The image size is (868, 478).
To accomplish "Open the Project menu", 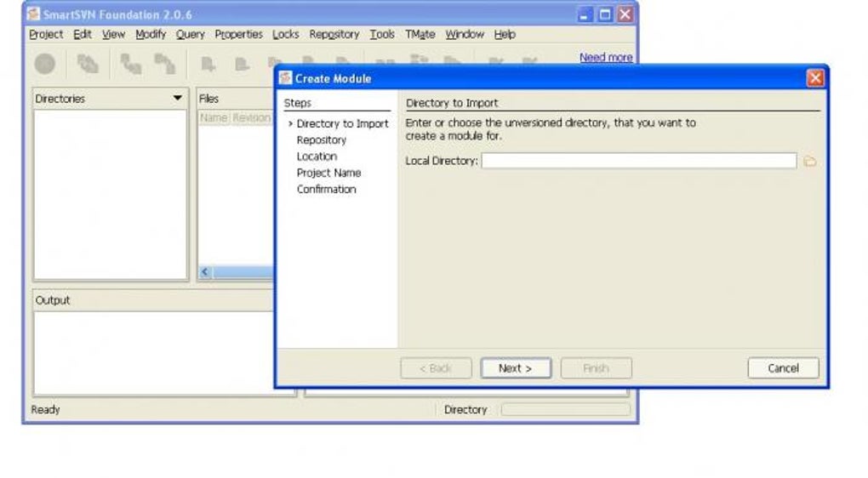I will click(46, 34).
